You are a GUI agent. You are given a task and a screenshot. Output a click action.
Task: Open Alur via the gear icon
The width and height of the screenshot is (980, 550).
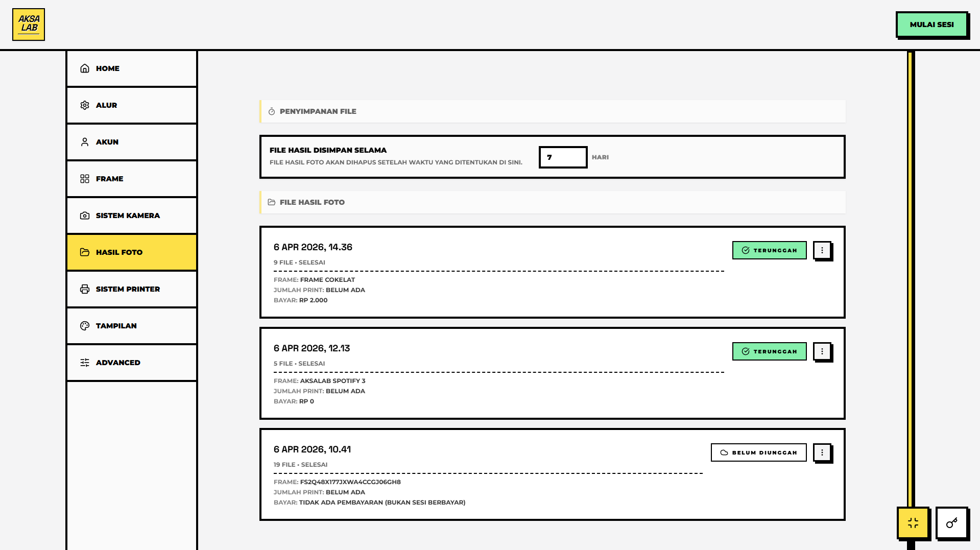click(85, 105)
